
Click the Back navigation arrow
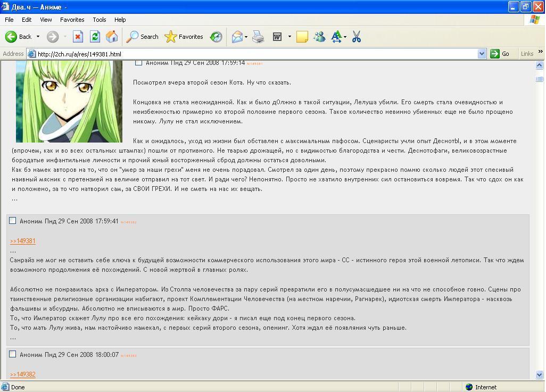pos(11,37)
